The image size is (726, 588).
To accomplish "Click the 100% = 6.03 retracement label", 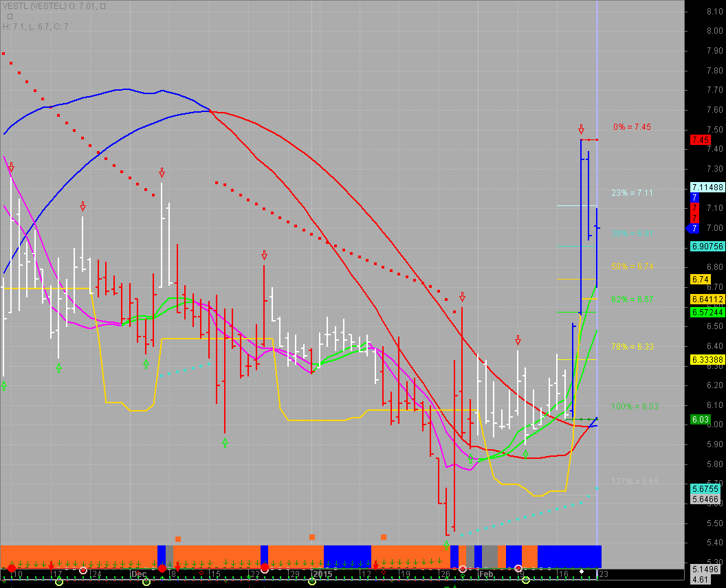I will point(632,407).
